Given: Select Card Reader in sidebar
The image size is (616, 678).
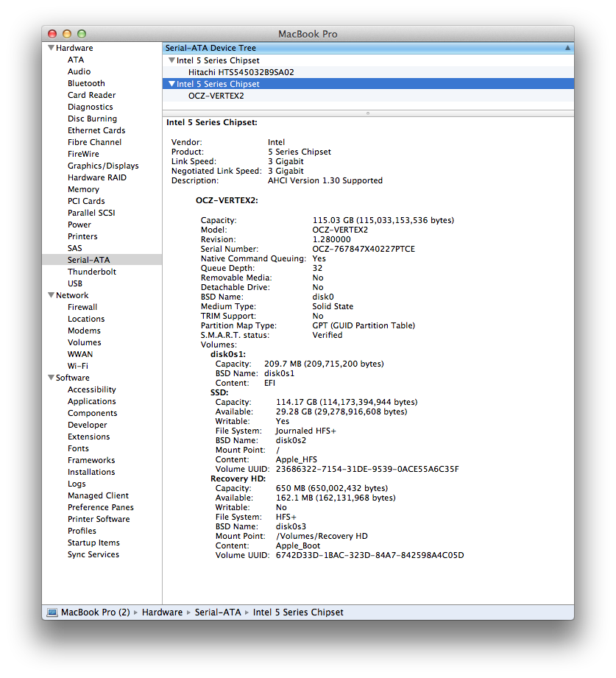Looking at the screenshot, I should tap(92, 95).
